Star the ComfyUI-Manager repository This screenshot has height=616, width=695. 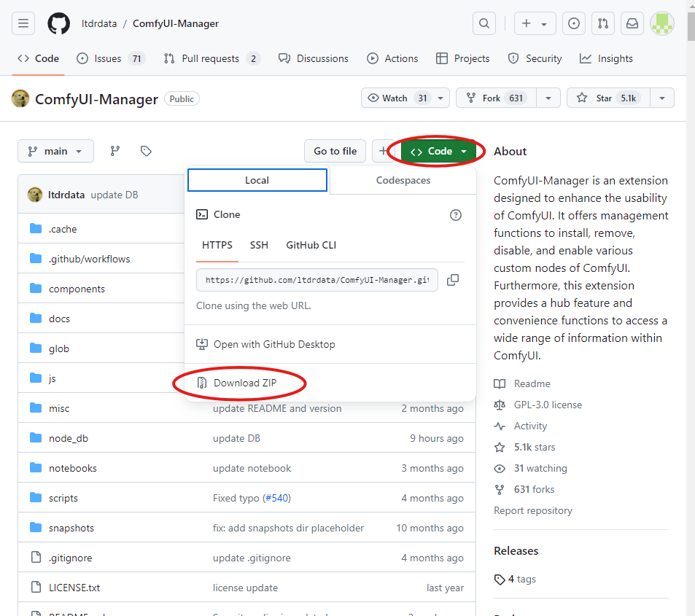click(608, 98)
